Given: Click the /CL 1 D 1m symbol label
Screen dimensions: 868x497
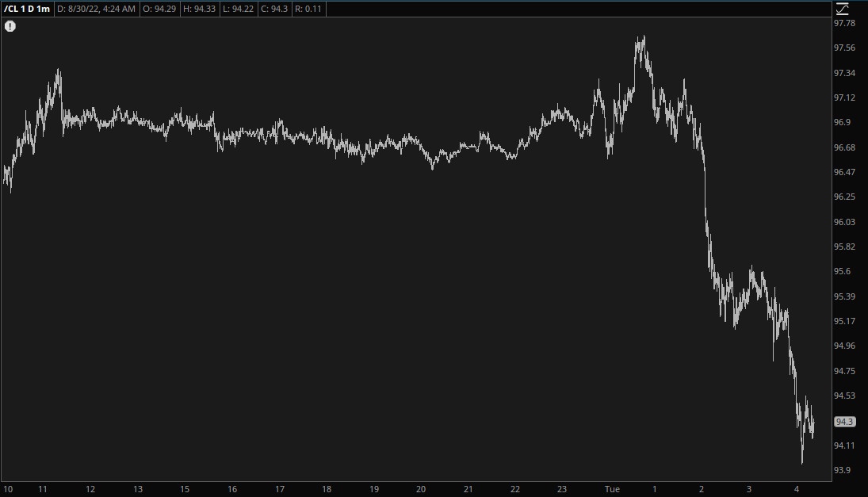Looking at the screenshot, I should [x=27, y=9].
